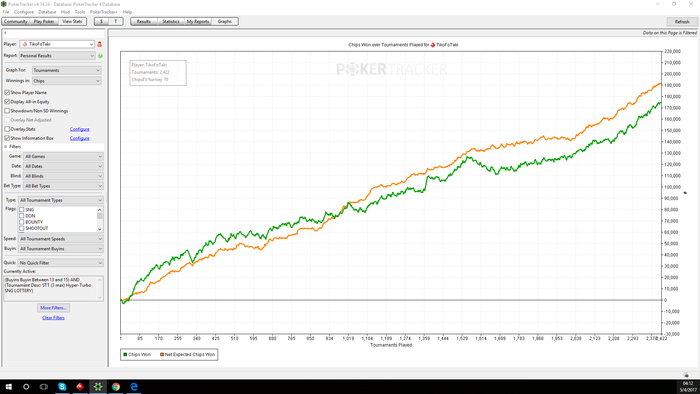
Task: Collapse the Filters section
Action: (6, 146)
